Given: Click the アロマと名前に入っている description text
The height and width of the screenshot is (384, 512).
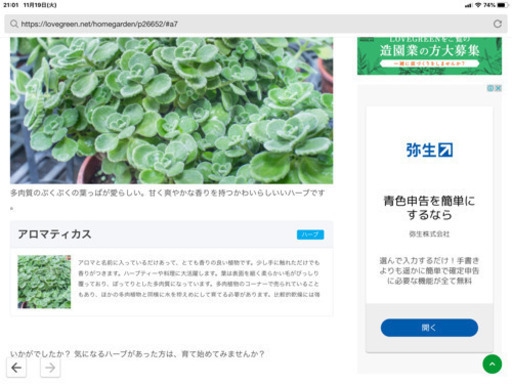Looking at the screenshot, I should pyautogui.click(x=199, y=278).
